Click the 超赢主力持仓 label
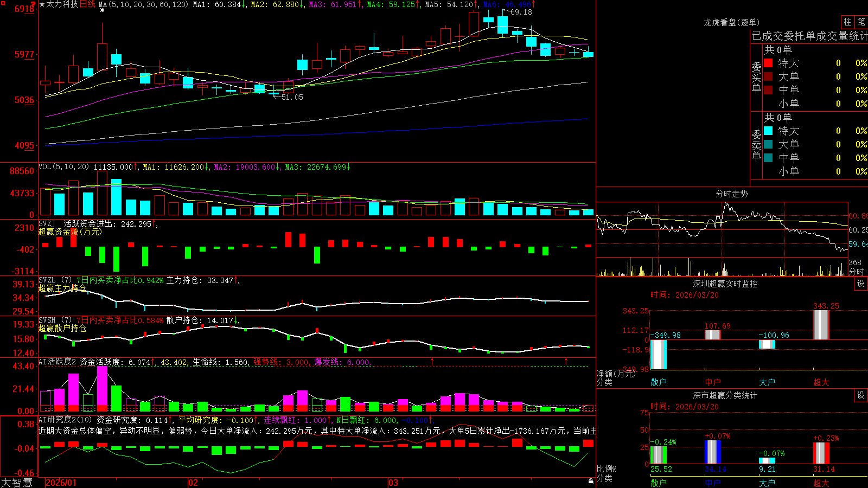 coord(62,288)
